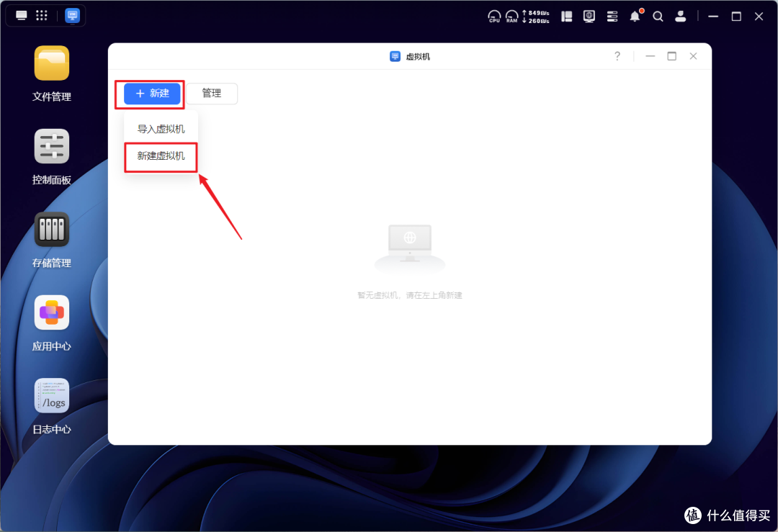Click the help question mark in 虚拟机 window
Image resolution: width=778 pixels, height=532 pixels.
point(617,56)
